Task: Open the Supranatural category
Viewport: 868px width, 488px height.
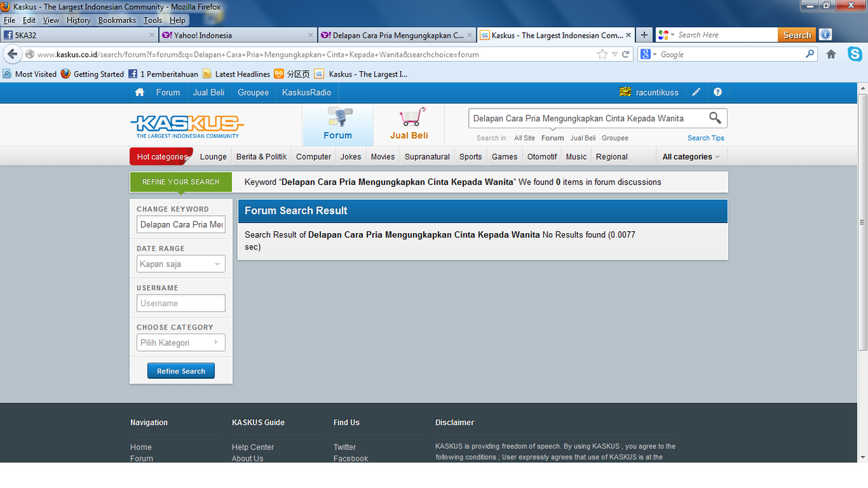Action: click(x=427, y=157)
